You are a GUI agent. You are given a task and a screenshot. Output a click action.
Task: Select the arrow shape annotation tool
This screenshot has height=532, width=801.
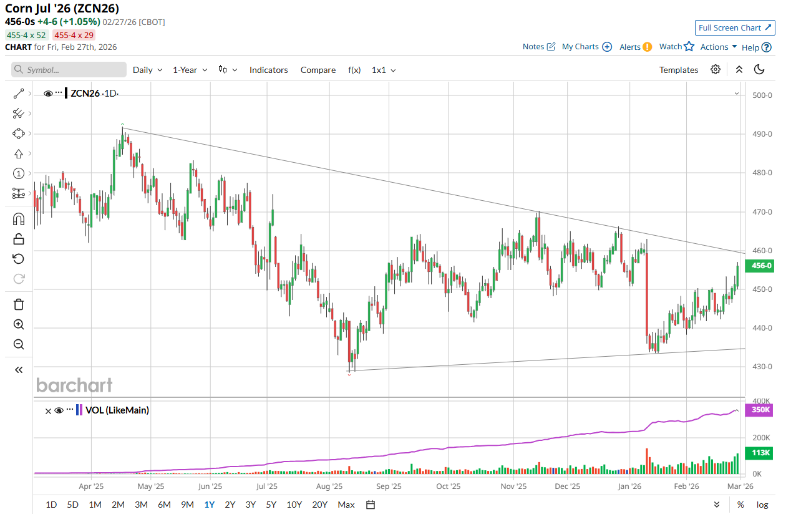tap(18, 153)
